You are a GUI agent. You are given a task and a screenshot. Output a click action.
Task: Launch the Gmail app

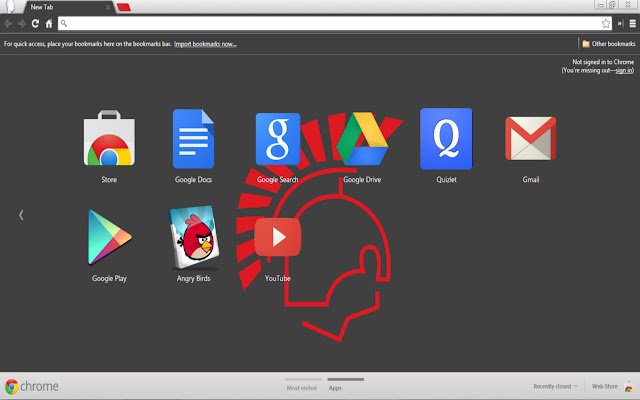pos(531,138)
